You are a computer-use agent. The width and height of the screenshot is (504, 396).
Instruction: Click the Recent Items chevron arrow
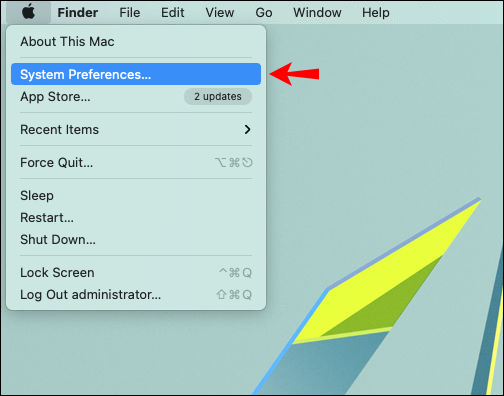click(247, 129)
